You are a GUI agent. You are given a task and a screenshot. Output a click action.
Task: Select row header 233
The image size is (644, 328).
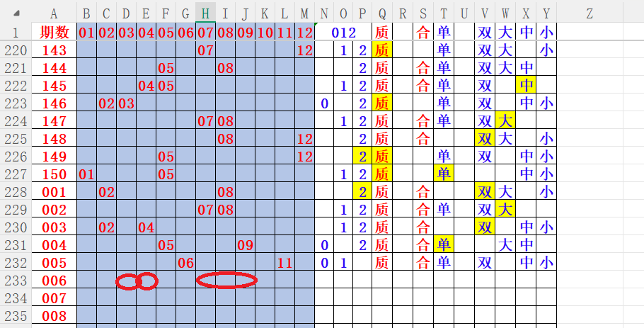16,281
